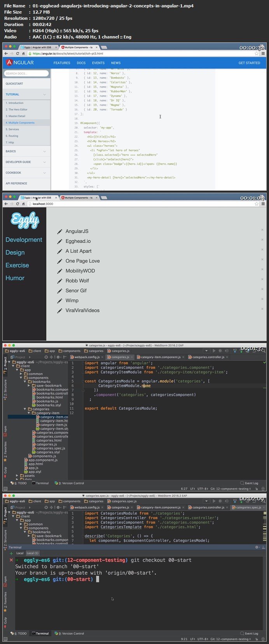Viewport: 269px width, 644px height.
Task: Open Terminal panel gear settings
Action: [257, 547]
